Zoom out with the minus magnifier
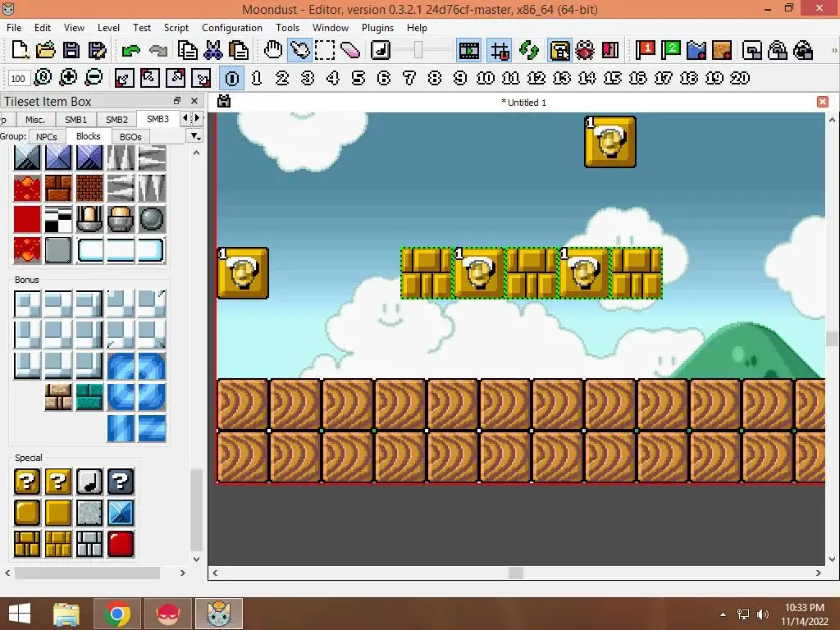840x630 pixels. click(x=94, y=78)
